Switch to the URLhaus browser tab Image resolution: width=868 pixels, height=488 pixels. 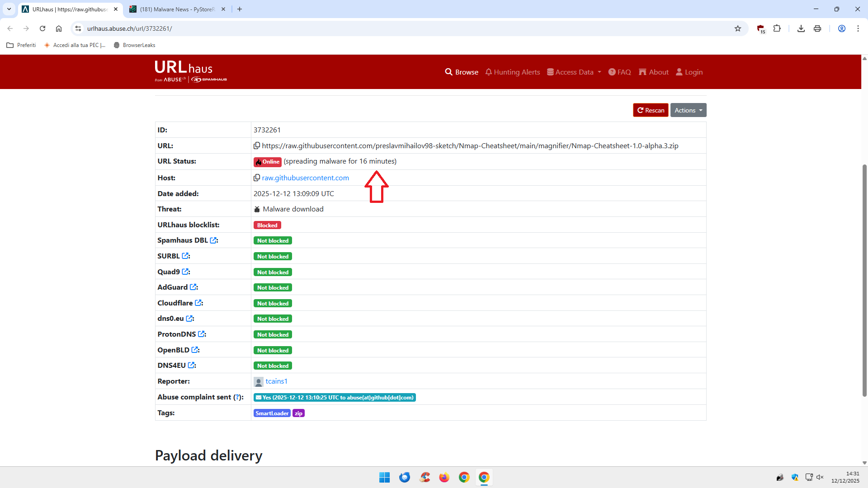coord(70,9)
